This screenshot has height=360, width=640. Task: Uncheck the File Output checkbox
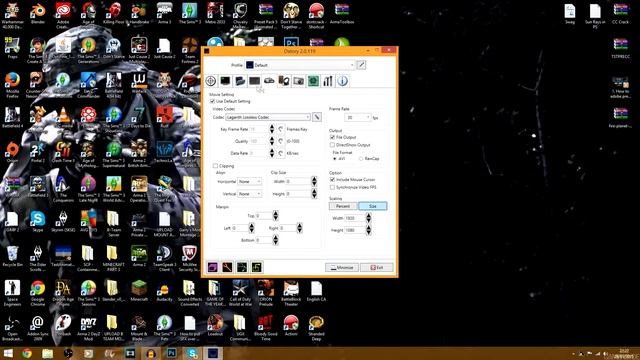(332, 137)
